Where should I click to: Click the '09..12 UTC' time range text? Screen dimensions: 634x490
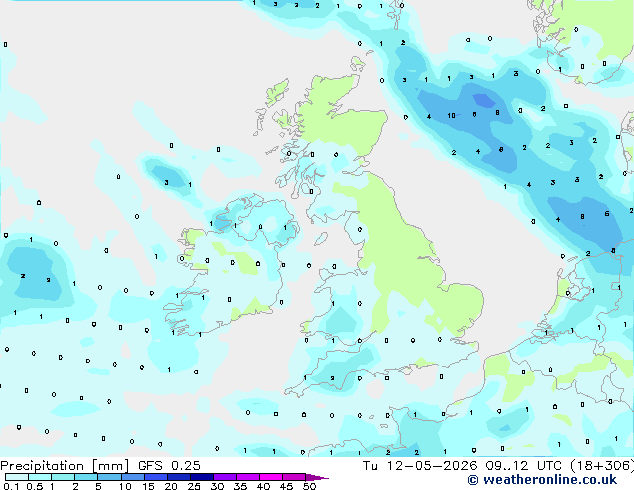525,466
